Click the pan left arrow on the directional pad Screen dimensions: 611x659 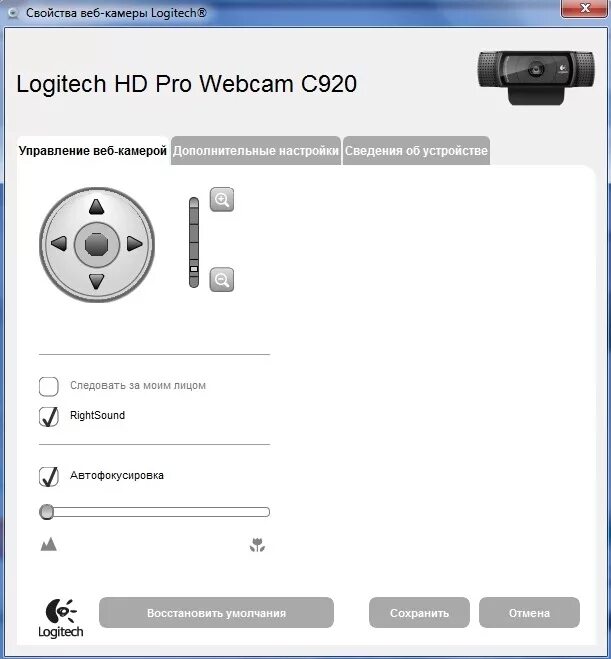tap(58, 243)
